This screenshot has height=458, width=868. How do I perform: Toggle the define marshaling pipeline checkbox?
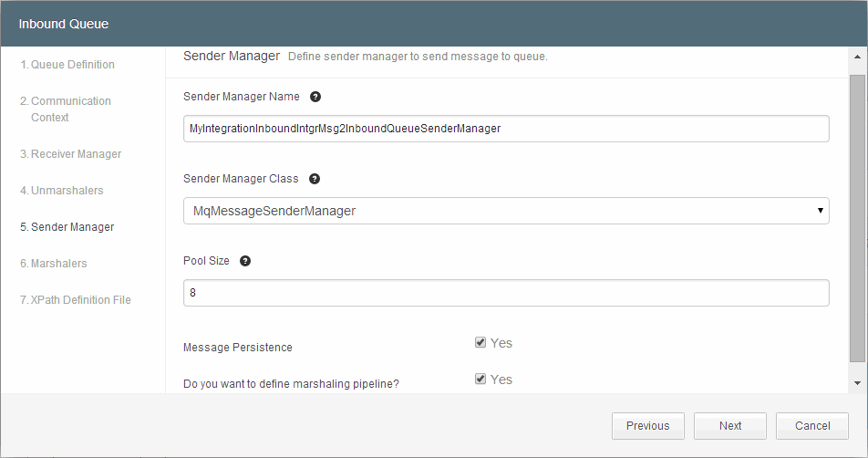click(x=480, y=380)
